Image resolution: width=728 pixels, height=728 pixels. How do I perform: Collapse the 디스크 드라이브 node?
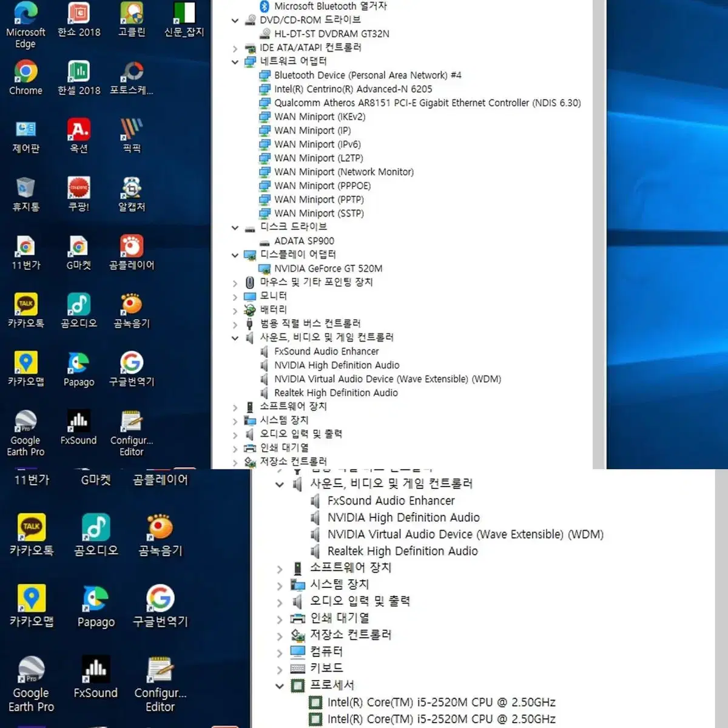235,227
